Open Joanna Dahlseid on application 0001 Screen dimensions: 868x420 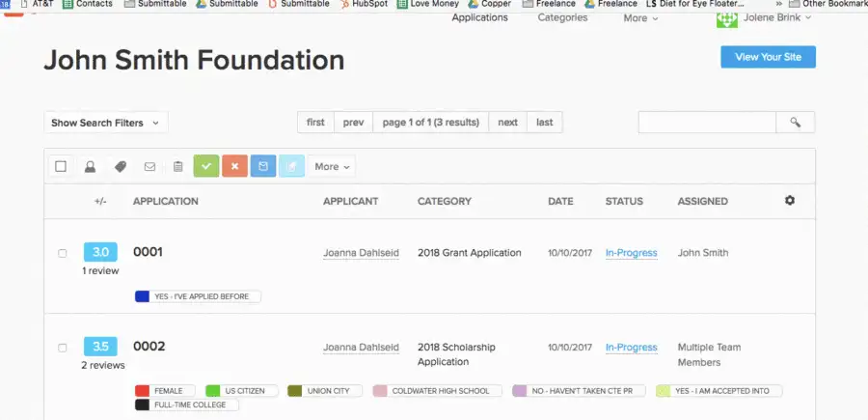point(361,253)
